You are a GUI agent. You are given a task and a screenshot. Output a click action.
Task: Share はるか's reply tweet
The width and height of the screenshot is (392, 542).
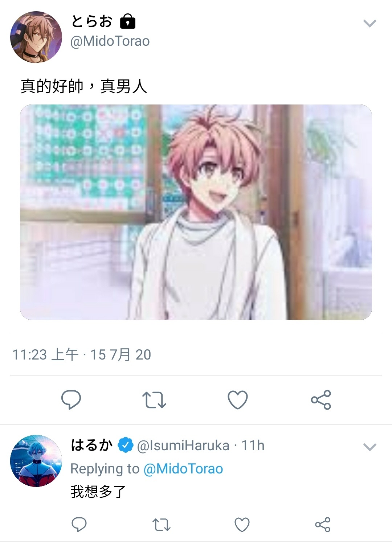tap(323, 525)
